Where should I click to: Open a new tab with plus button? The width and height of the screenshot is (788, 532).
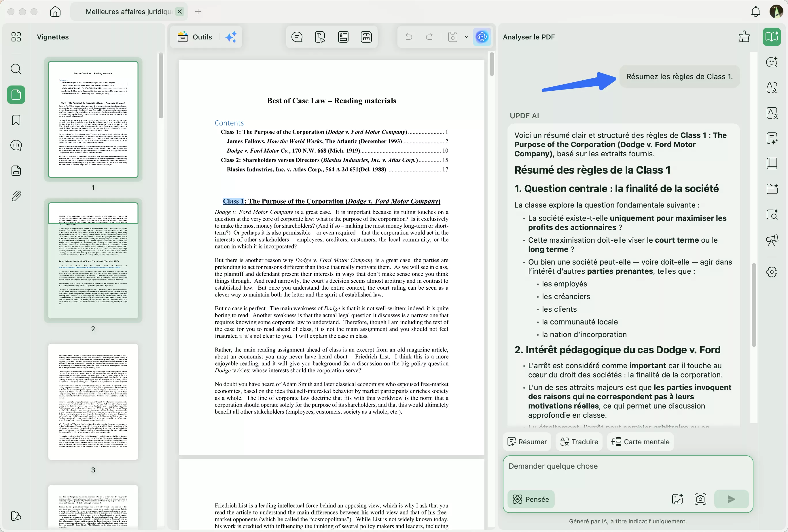[198, 12]
